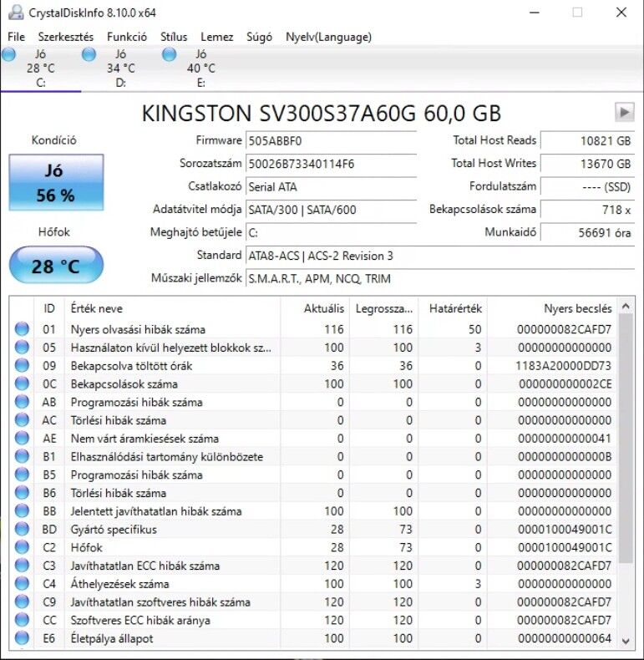Screen dimensions: 644x660
Task: Click the status icon for attribute B1
Action: tap(22, 456)
